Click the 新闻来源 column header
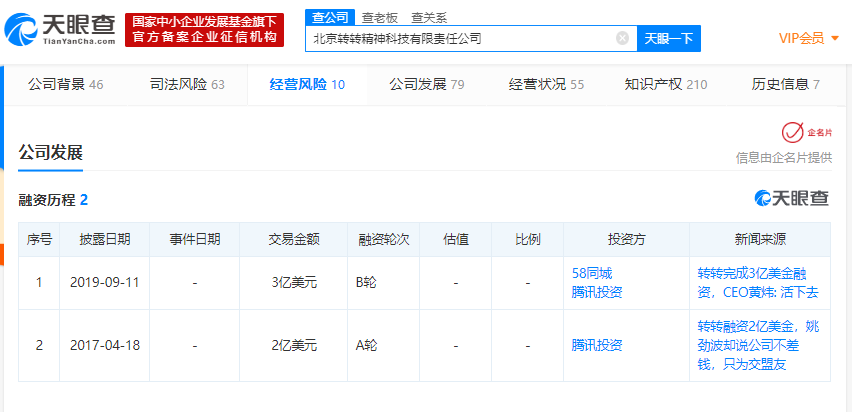The image size is (852, 412). tap(760, 239)
